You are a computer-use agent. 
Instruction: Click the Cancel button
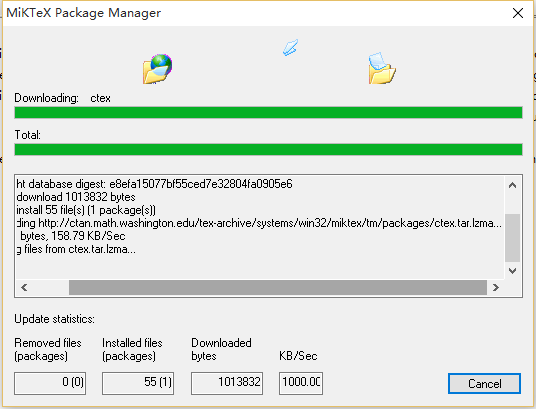pos(484,383)
